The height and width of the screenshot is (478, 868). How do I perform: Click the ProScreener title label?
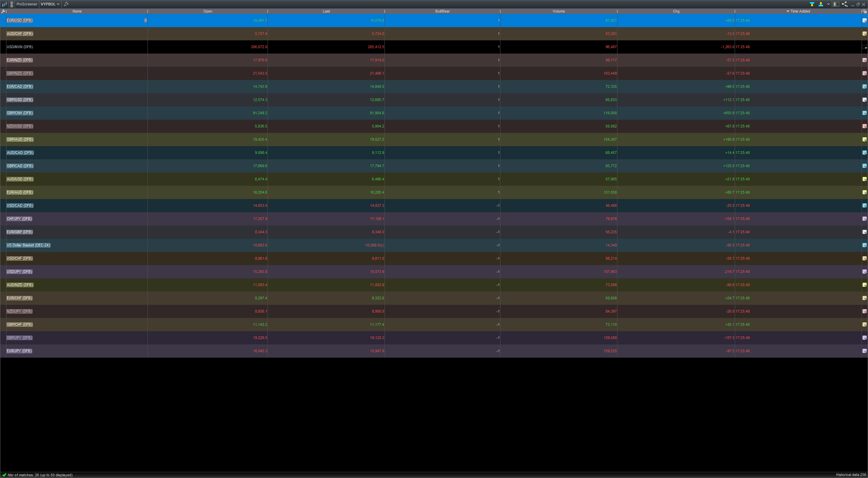tap(27, 4)
